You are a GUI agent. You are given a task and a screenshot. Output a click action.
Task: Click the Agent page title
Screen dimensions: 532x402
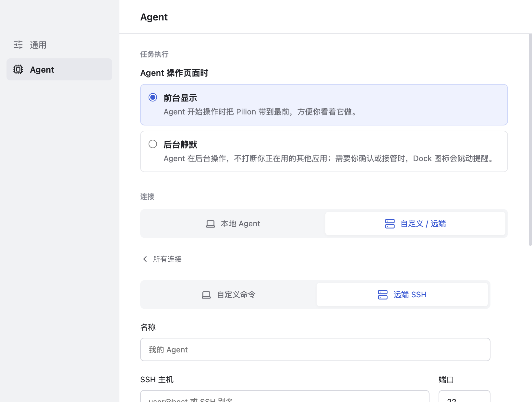(x=154, y=17)
